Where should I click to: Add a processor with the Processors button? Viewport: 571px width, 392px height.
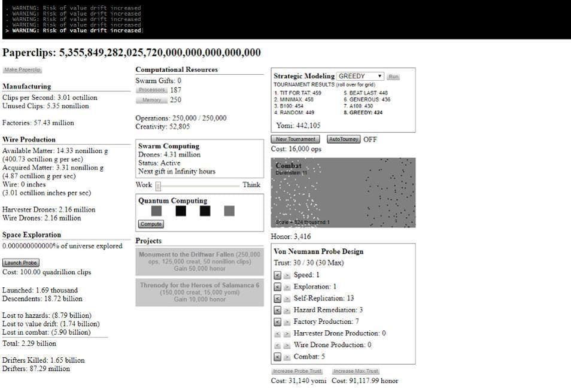point(151,90)
